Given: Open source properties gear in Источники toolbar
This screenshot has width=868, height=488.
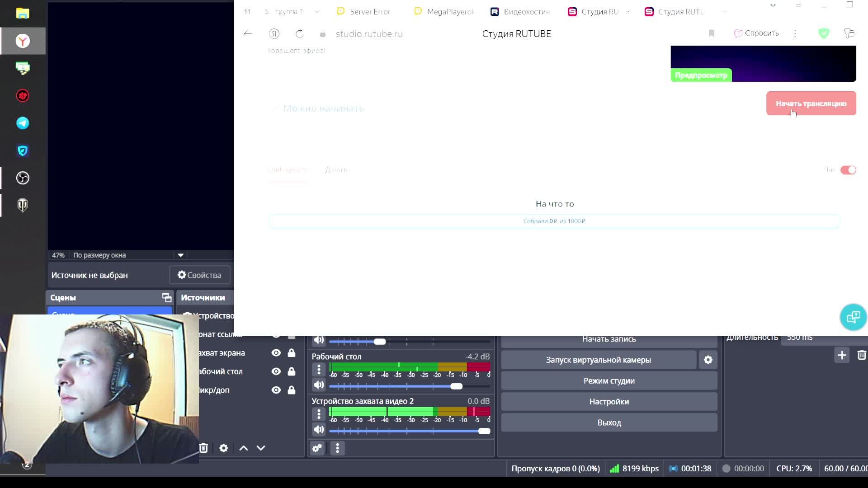Looking at the screenshot, I should pos(223,448).
